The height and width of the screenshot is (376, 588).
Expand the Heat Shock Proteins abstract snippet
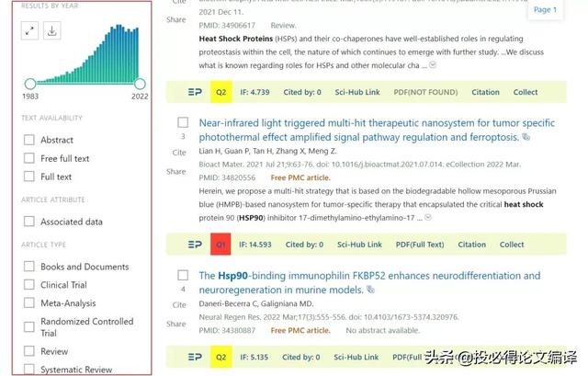click(x=433, y=65)
